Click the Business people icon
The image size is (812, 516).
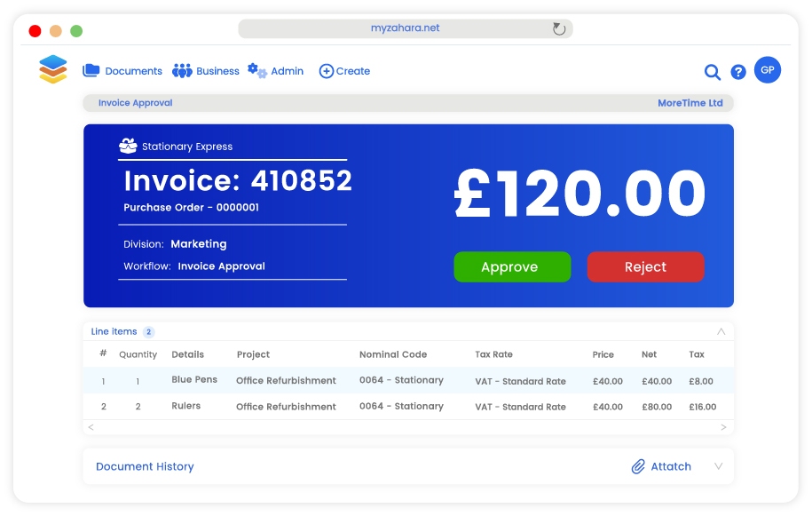pos(182,70)
